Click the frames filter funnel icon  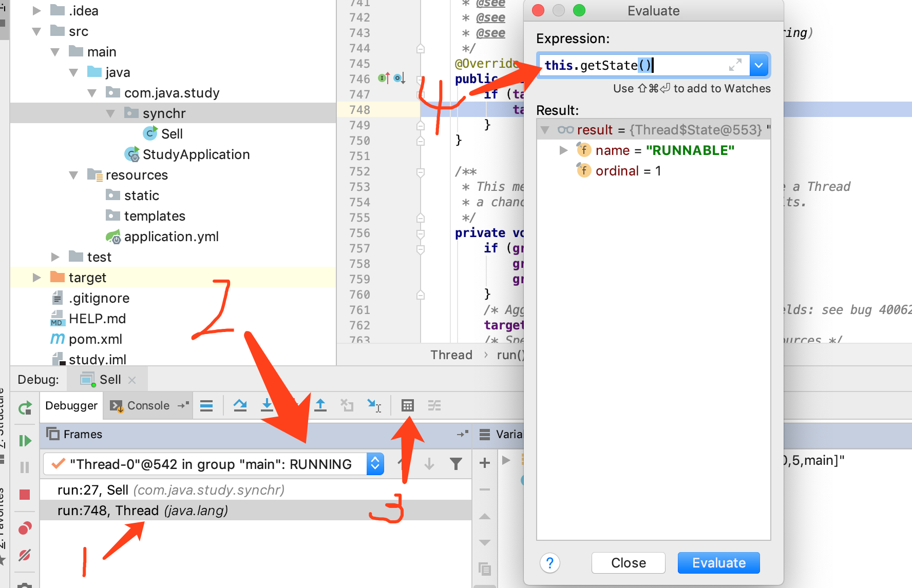point(455,464)
